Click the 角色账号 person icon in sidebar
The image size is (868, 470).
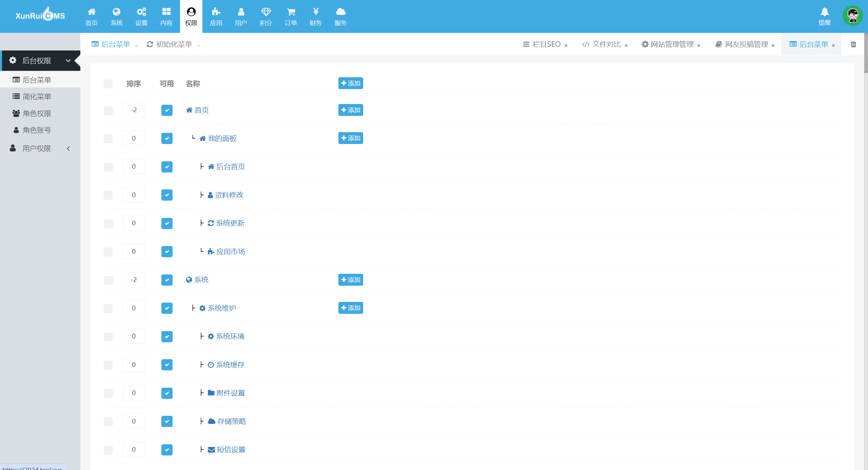click(16, 130)
